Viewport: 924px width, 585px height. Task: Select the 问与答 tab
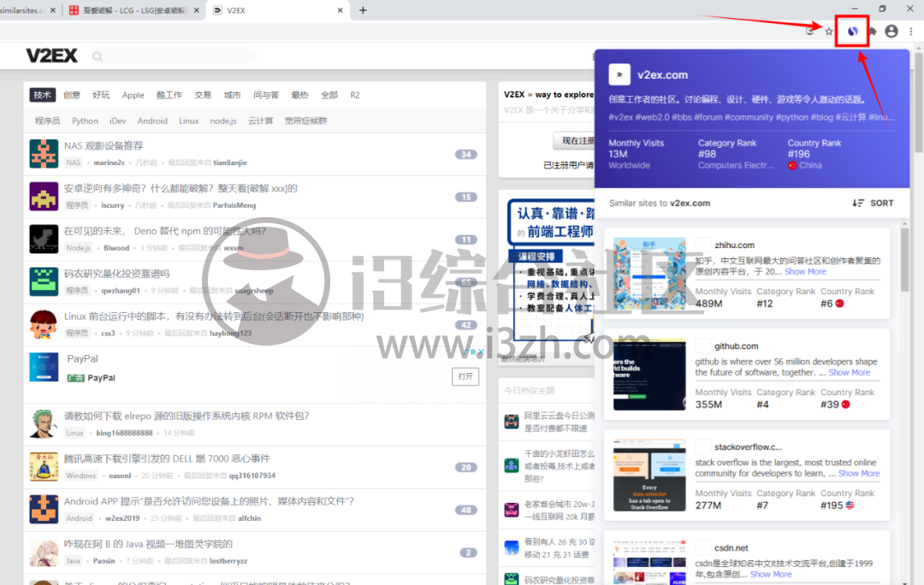[266, 95]
